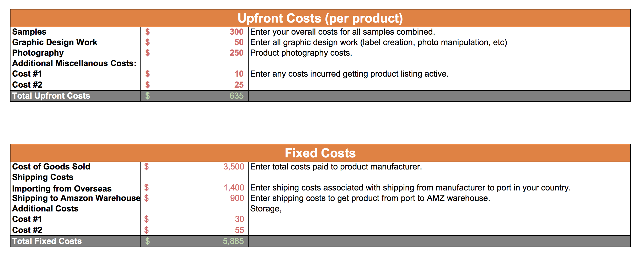Click Importing from Overseas value 1,400
644x255 pixels.
point(194,188)
